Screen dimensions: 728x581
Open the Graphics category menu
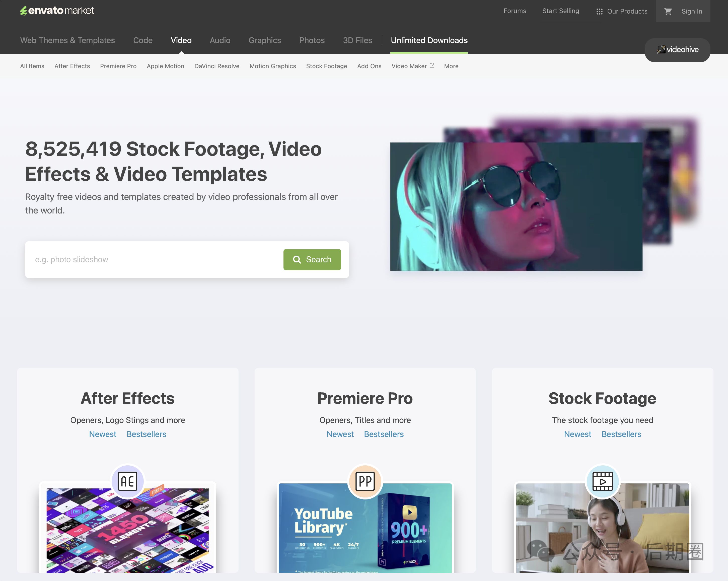tap(265, 40)
